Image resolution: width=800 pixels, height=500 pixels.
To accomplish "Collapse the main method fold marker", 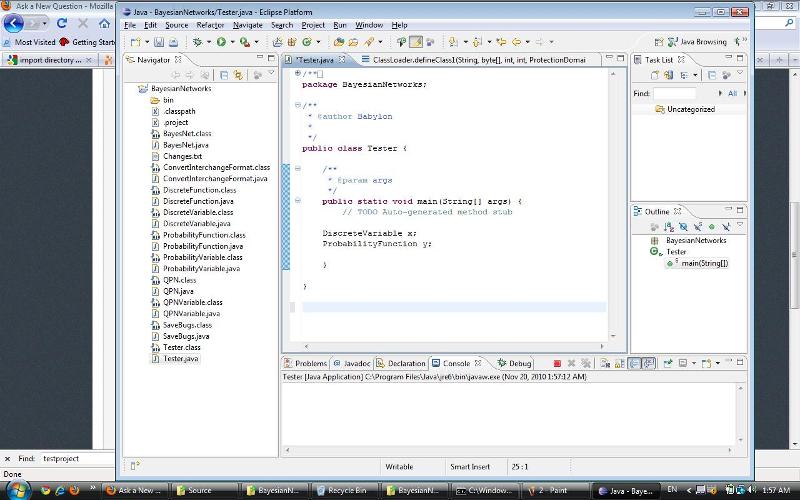I will coord(297,201).
